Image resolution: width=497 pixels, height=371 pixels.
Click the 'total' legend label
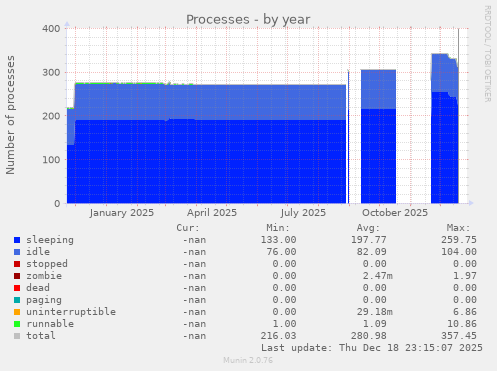(x=41, y=336)
